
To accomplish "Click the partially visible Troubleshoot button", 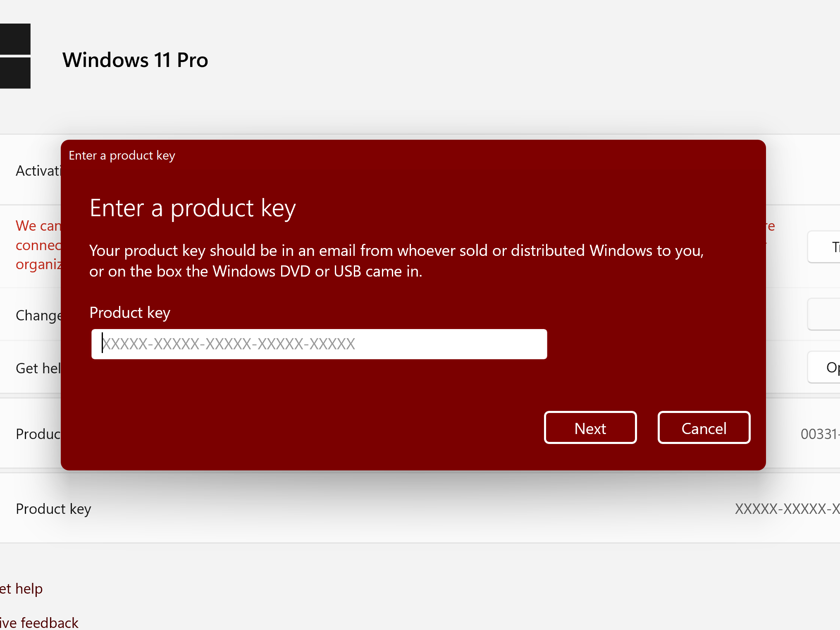I will pyautogui.click(x=824, y=247).
